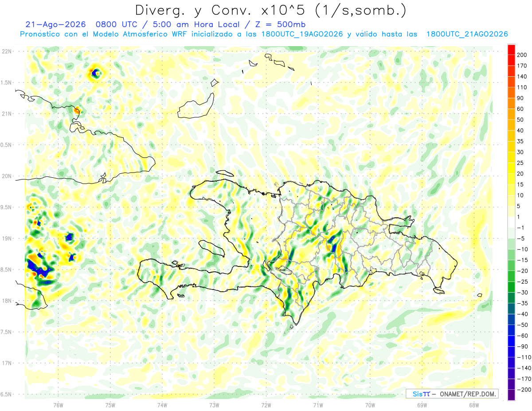Click the color band between 60 and 90
This screenshot has height=411, width=532.
point(511,104)
